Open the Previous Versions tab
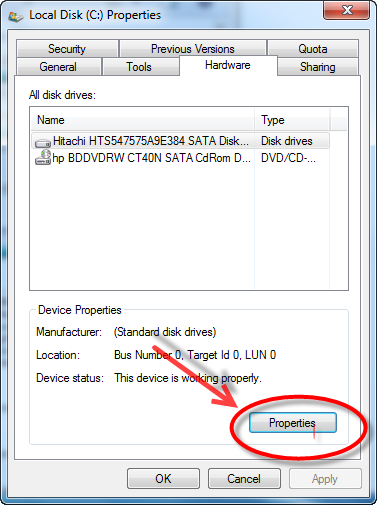 pos(193,49)
